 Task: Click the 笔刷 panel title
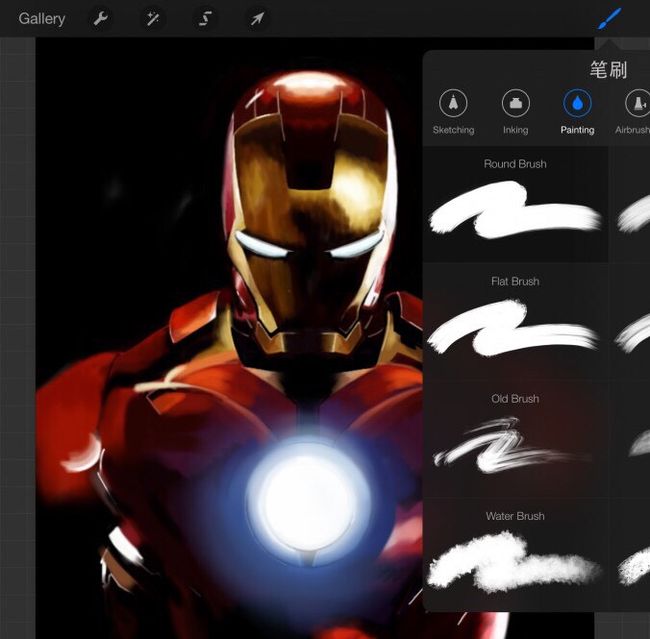click(608, 69)
